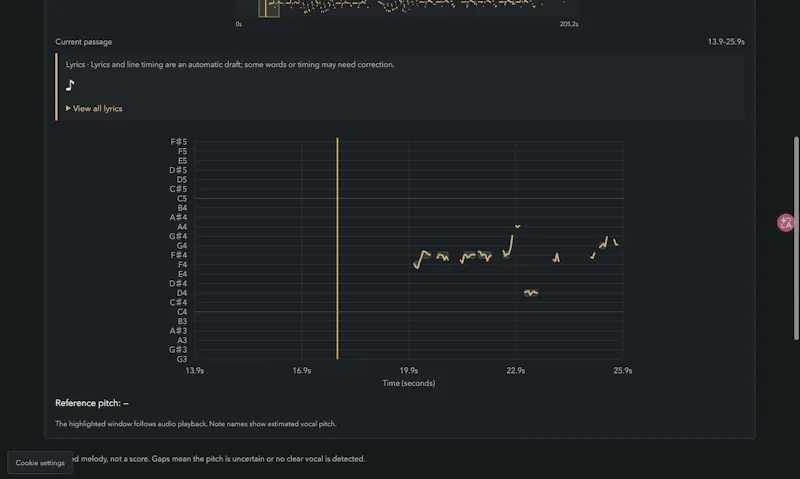Click the C5 note label on axis

182,198
